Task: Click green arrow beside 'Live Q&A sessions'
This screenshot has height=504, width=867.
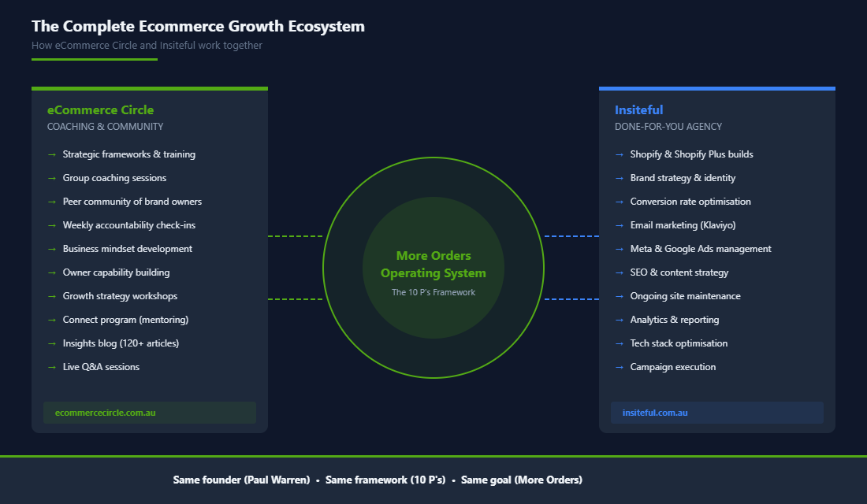Action: (x=52, y=368)
